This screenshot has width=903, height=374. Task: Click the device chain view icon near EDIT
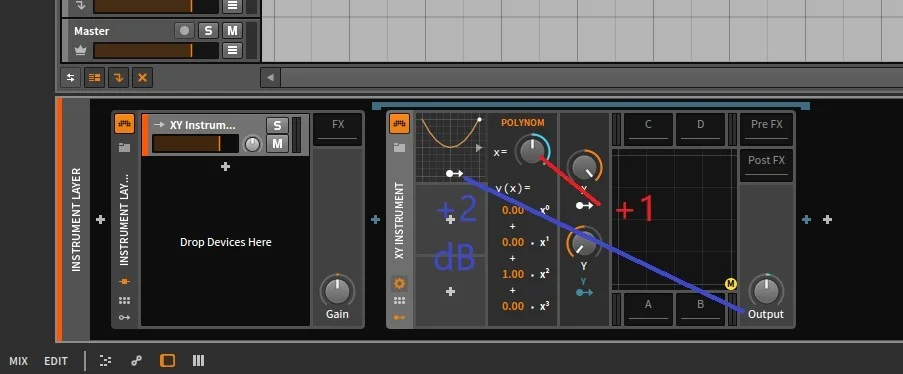[105, 361]
